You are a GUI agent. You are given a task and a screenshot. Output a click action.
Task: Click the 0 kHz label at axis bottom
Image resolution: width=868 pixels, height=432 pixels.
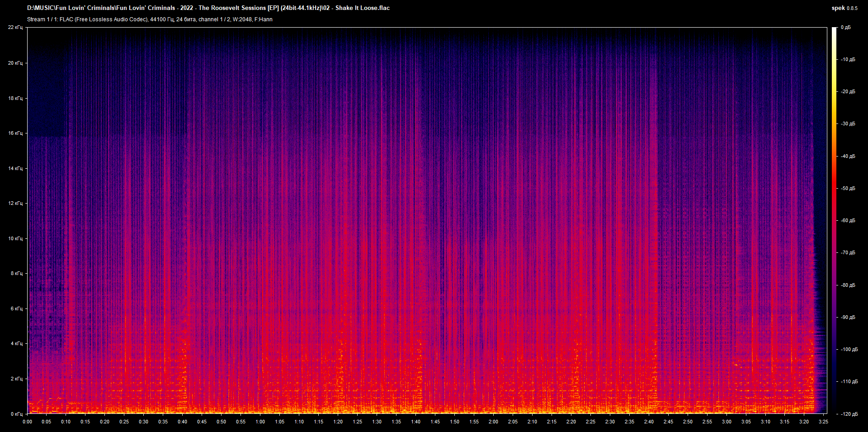[17, 414]
